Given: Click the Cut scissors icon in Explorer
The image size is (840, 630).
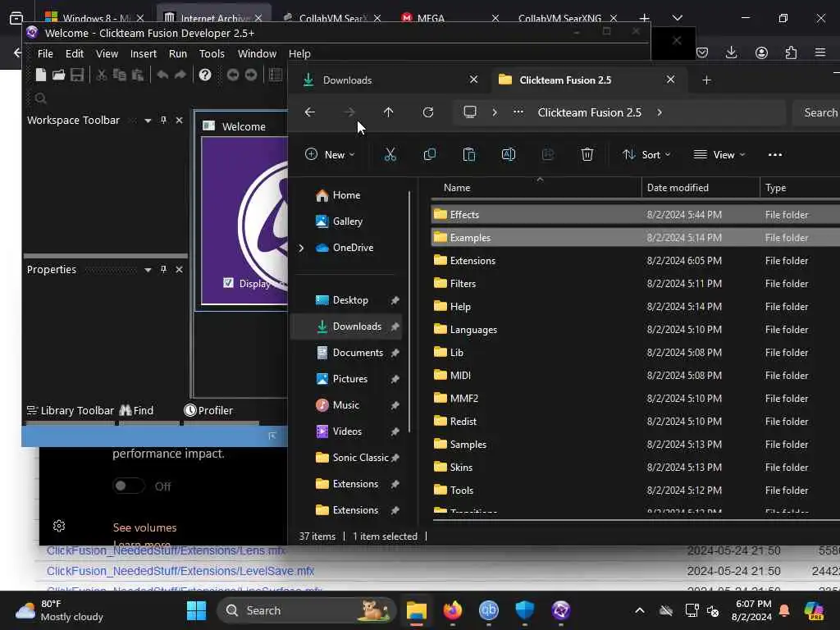Looking at the screenshot, I should pos(390,155).
